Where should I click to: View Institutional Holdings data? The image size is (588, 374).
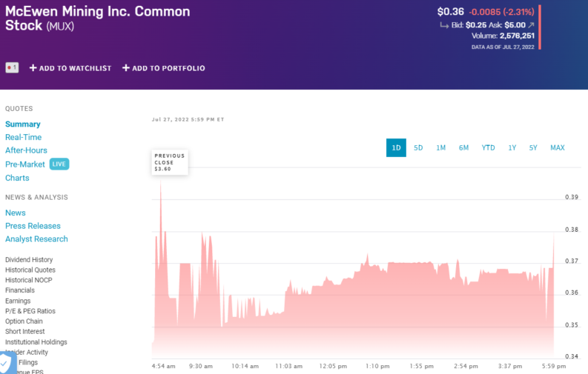click(36, 342)
